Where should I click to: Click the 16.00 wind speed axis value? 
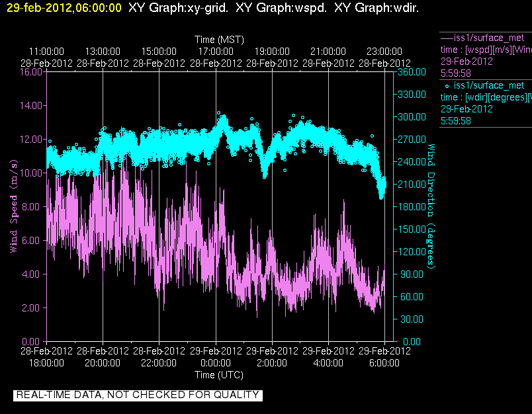click(x=31, y=72)
